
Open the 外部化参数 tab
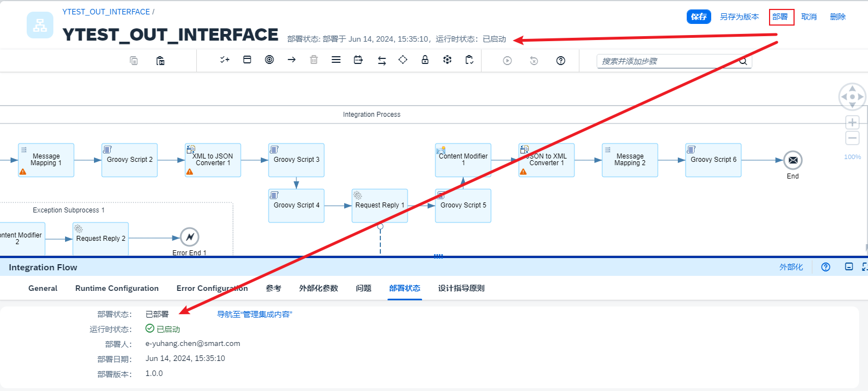point(318,288)
